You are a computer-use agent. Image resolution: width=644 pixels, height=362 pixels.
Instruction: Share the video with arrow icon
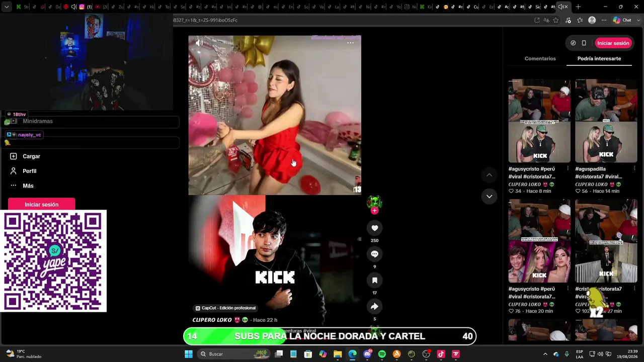click(374, 307)
